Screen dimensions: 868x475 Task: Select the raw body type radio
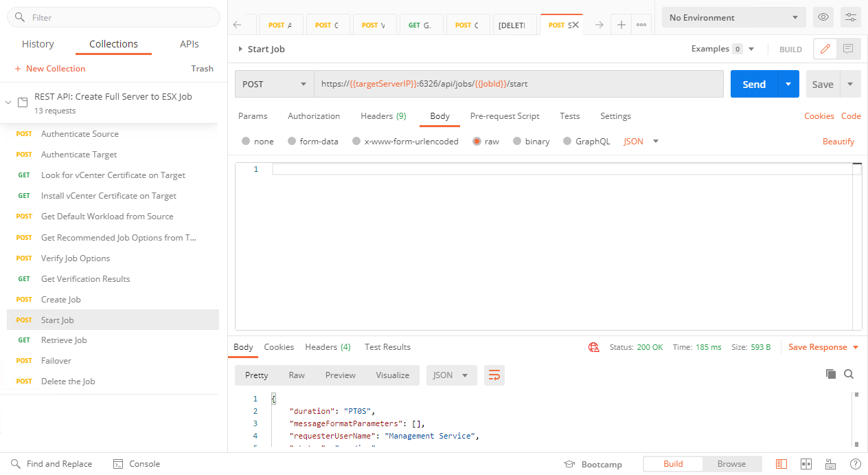coord(477,142)
